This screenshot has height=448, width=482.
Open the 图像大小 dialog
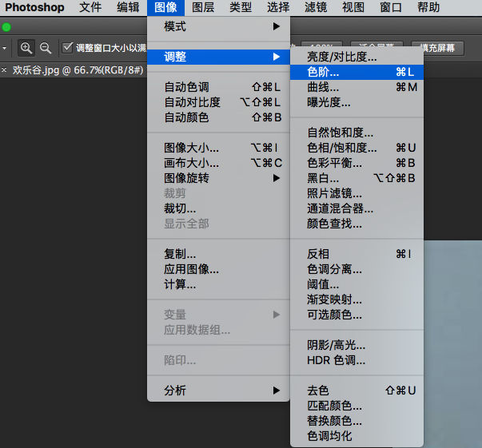[218, 148]
